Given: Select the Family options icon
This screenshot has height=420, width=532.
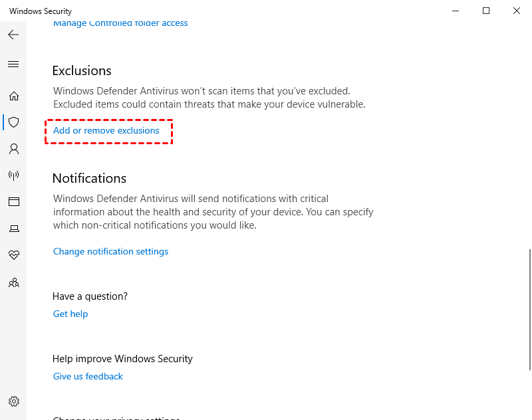Looking at the screenshot, I should [x=13, y=282].
